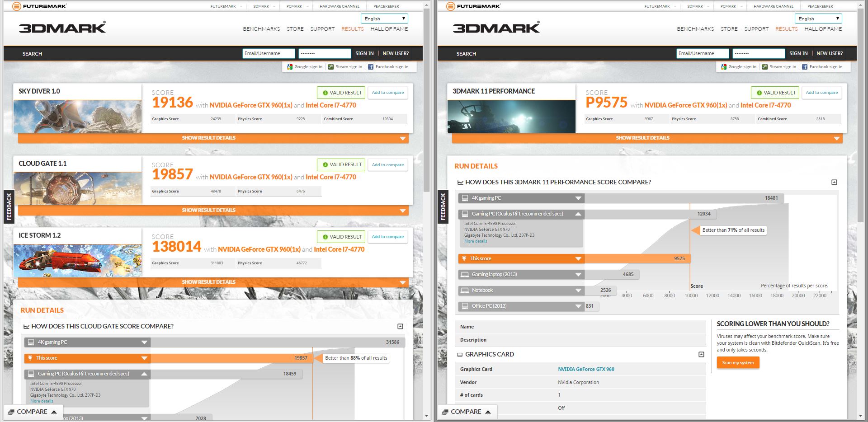Add the Sky Diver result to compare
868x422 pixels.
[x=388, y=93]
